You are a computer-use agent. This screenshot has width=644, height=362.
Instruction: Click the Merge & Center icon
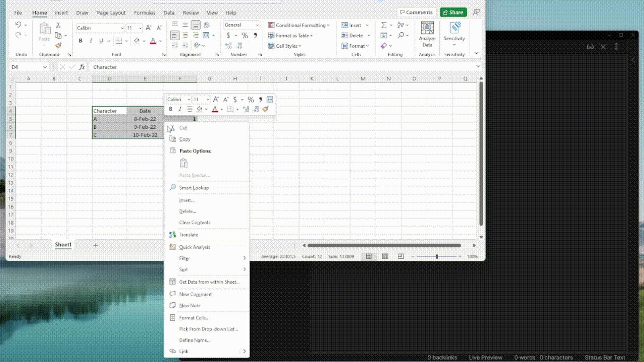tap(206, 35)
